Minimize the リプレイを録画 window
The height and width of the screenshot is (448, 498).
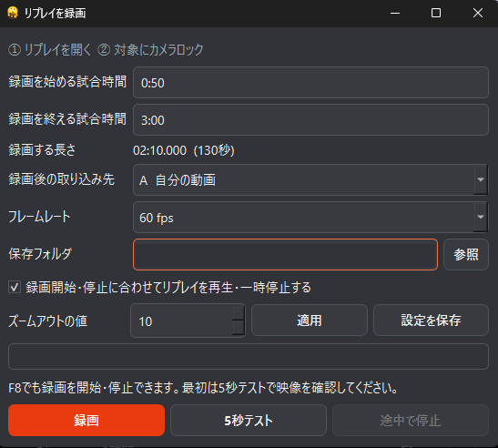(395, 13)
